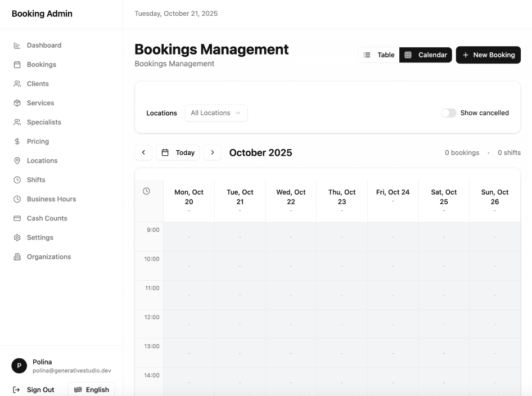Click the 10:00 time label

pos(152,259)
